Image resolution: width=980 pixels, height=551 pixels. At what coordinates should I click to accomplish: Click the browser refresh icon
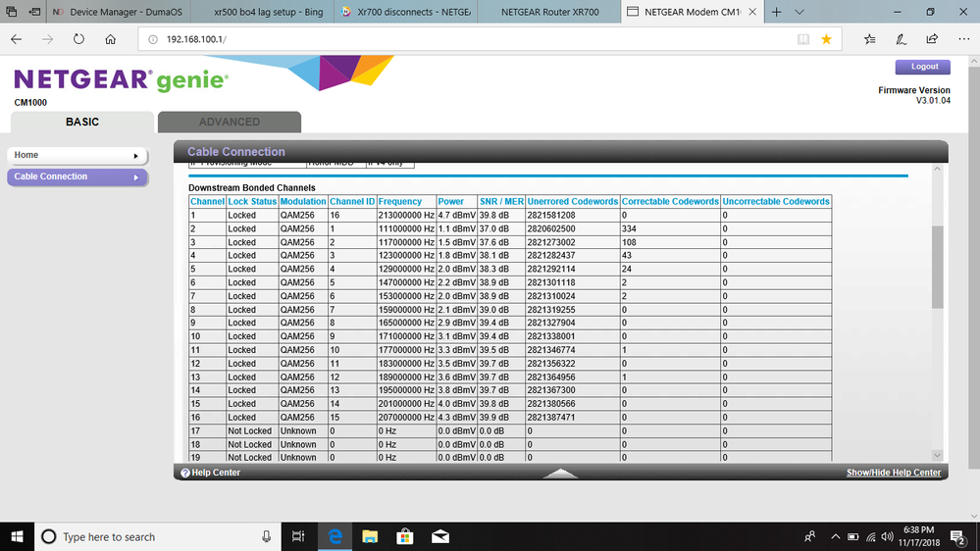[78, 39]
